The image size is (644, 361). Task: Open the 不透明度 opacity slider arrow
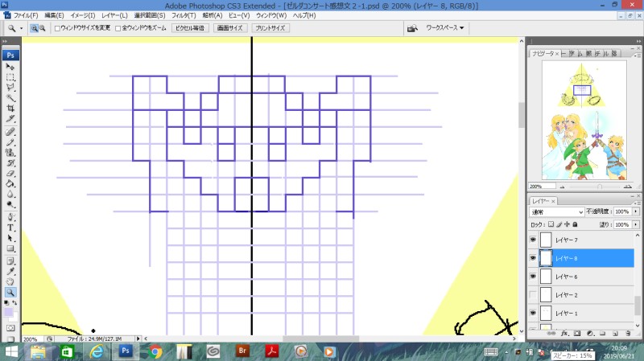pyautogui.click(x=636, y=211)
